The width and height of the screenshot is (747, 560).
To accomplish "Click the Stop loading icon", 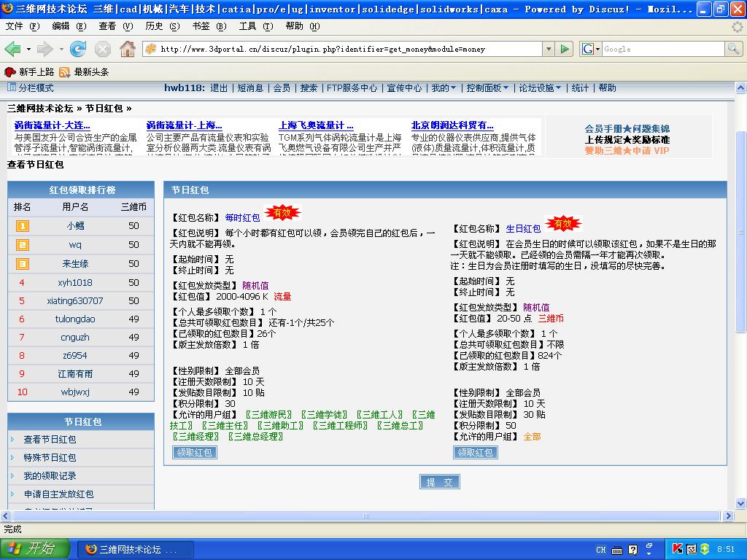I will point(102,49).
